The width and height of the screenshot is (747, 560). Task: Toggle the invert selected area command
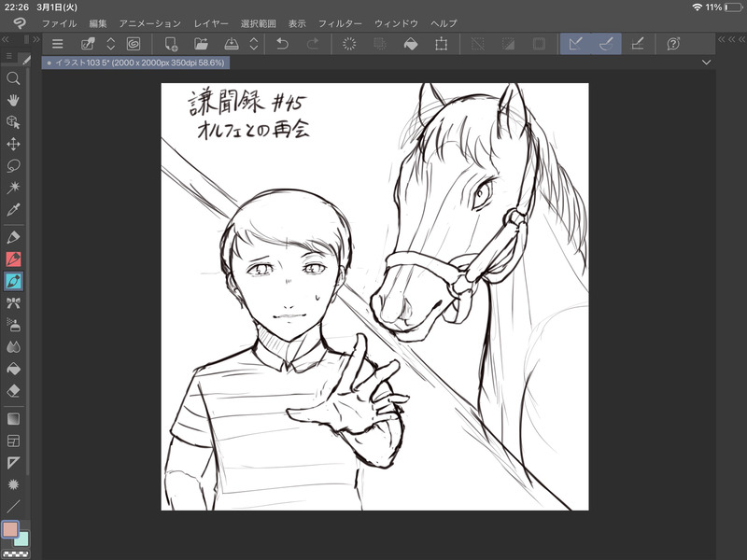pos(508,44)
